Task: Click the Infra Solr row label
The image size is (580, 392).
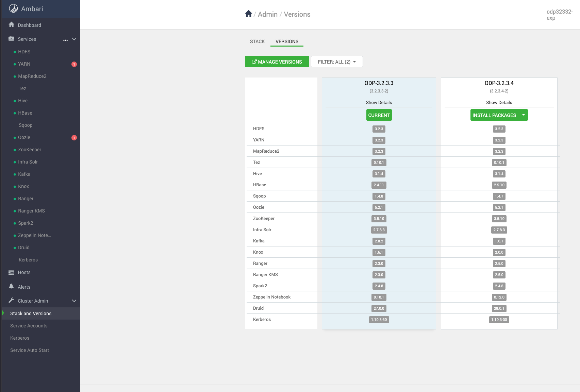Action: (262, 229)
